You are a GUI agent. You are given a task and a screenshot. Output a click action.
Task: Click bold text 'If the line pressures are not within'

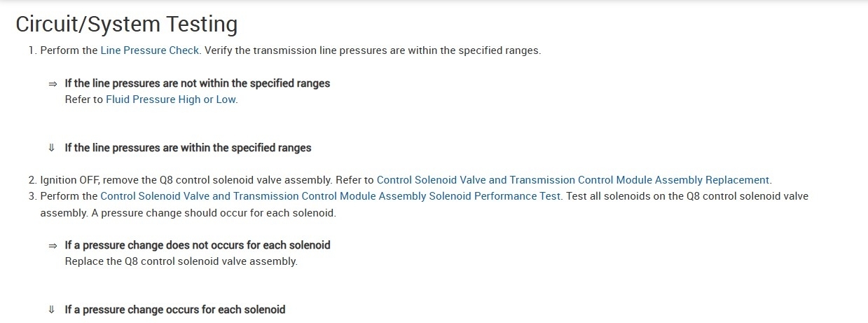(197, 83)
